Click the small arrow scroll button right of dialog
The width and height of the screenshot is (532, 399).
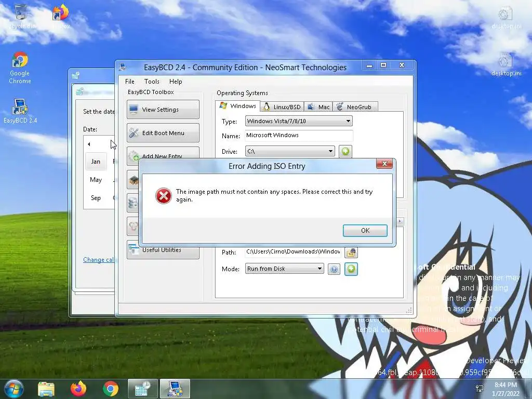point(400,221)
